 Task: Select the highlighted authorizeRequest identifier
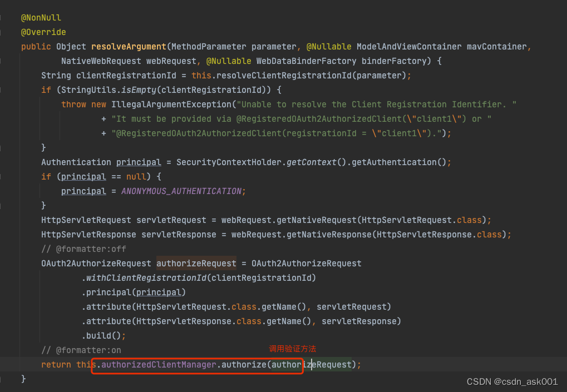click(x=196, y=263)
